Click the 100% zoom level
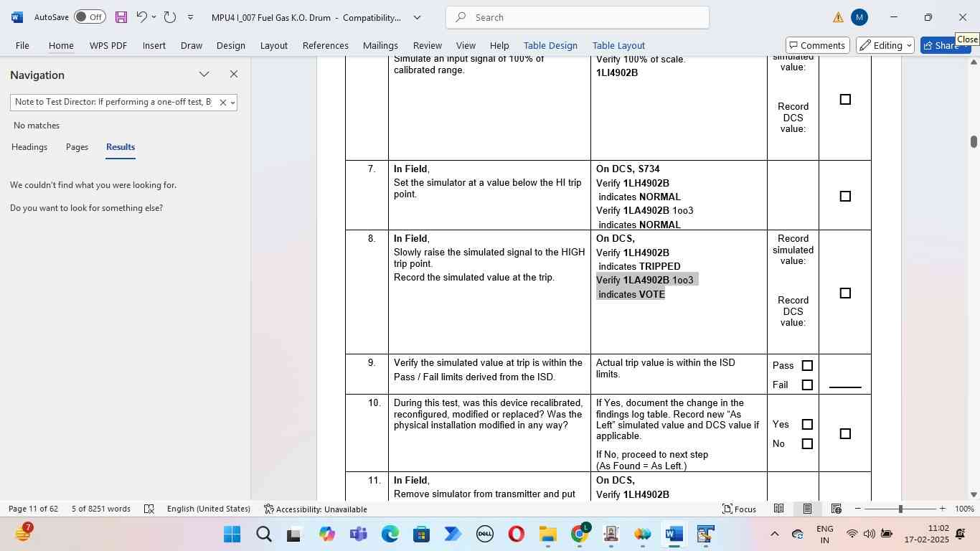The width and height of the screenshot is (980, 551). [x=965, y=509]
